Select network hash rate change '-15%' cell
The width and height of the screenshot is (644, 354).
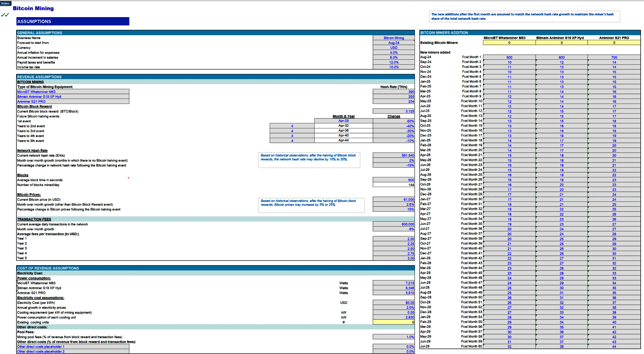(394, 165)
